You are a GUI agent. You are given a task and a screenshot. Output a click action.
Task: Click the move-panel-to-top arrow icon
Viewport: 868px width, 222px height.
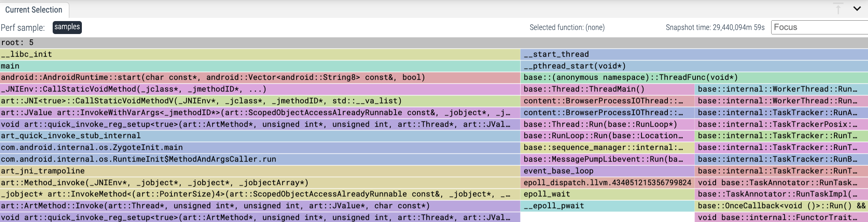(x=838, y=9)
